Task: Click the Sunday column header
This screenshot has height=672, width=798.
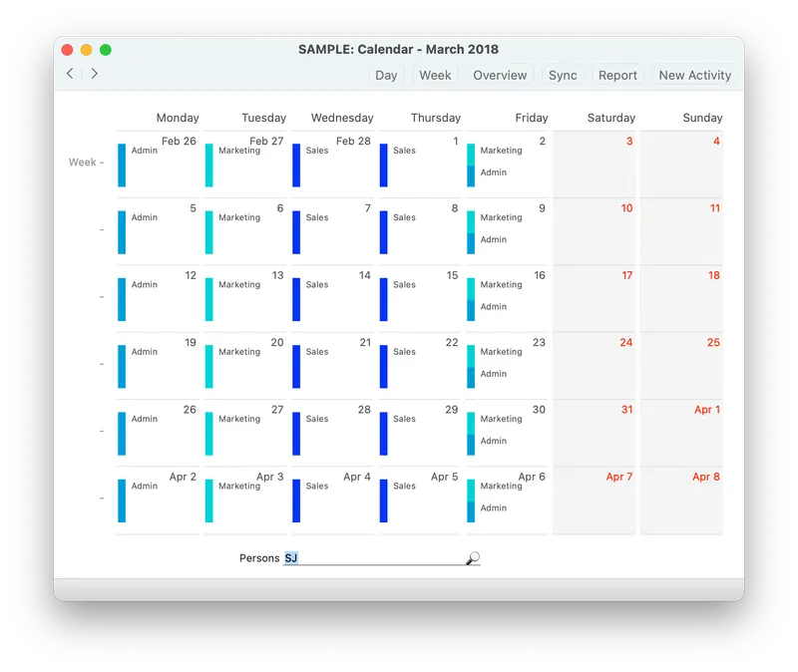Action: click(702, 118)
